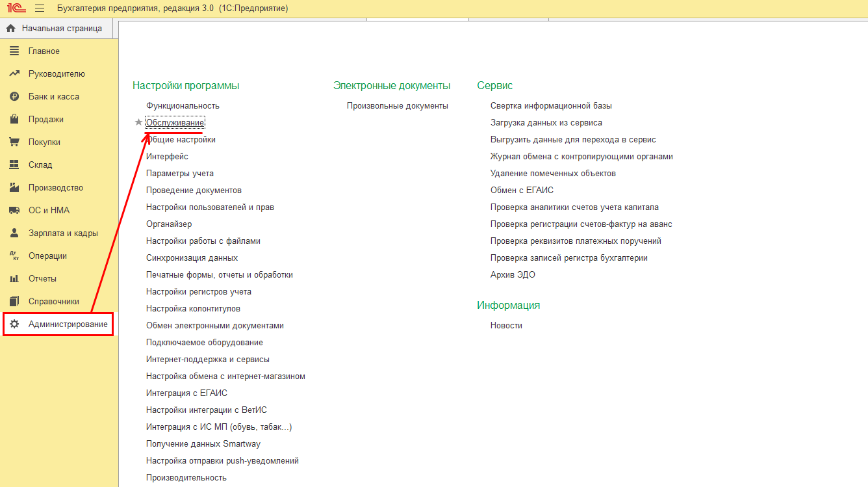Open the Новости page
This screenshot has height=487, width=868.
(506, 324)
